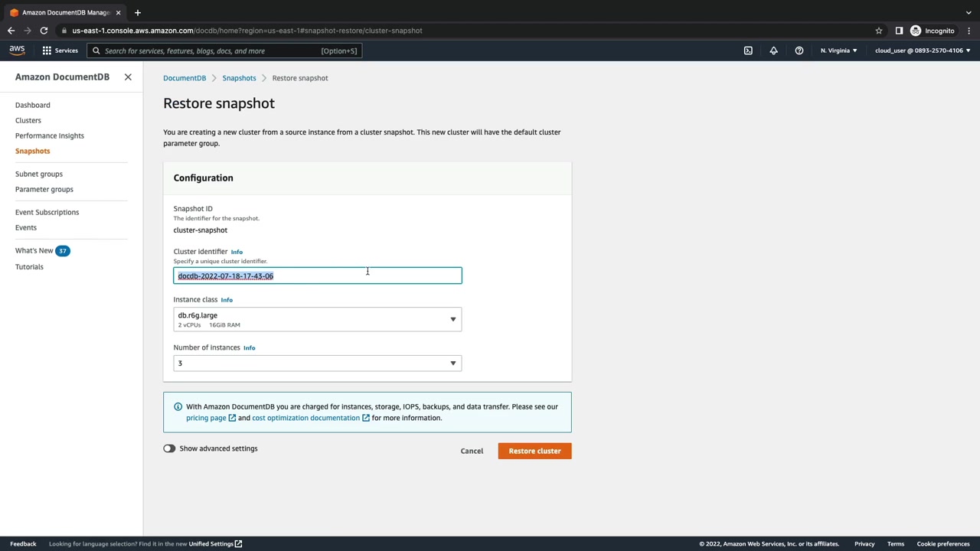Open Dashboard in the sidebar

[x=33, y=105]
